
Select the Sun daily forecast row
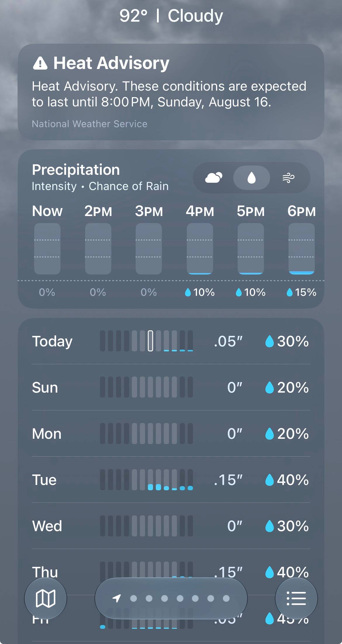click(x=171, y=387)
